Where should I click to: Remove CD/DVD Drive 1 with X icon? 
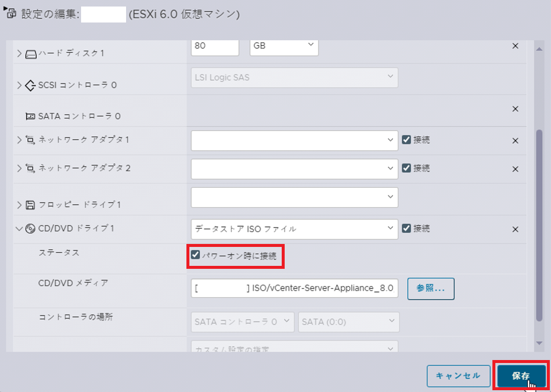point(515,230)
